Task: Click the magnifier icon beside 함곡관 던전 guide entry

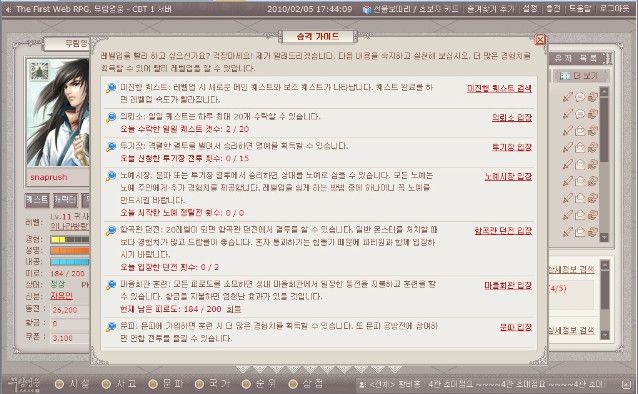Action: coord(111,231)
